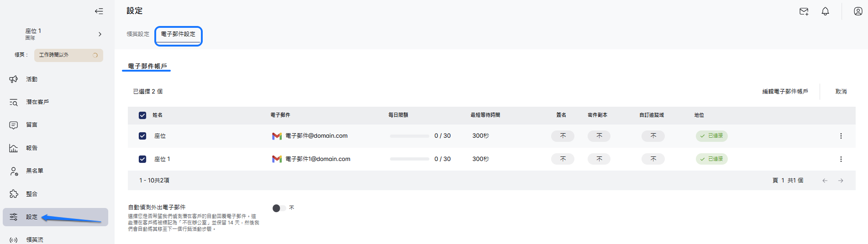Switch to 領英設定 tab
Viewport: 868px width, 244px height.
(x=138, y=34)
